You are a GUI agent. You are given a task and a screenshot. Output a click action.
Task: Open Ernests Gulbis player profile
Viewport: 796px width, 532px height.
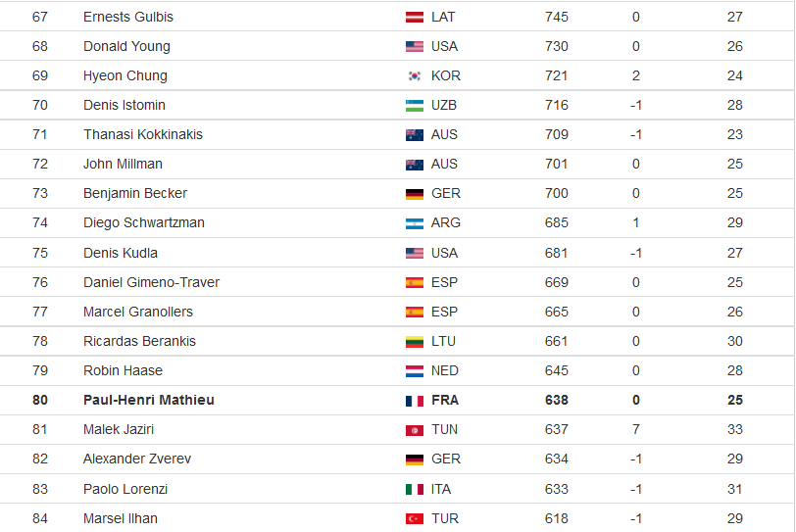[127, 17]
